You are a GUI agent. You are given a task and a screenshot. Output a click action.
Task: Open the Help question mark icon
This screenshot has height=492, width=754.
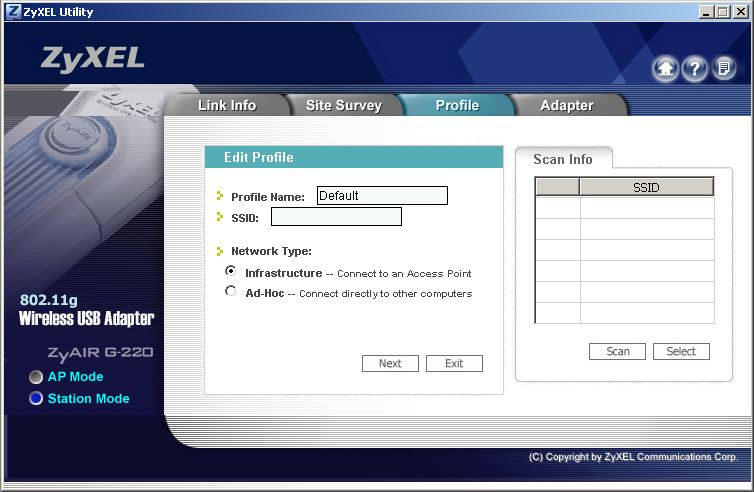click(x=694, y=69)
